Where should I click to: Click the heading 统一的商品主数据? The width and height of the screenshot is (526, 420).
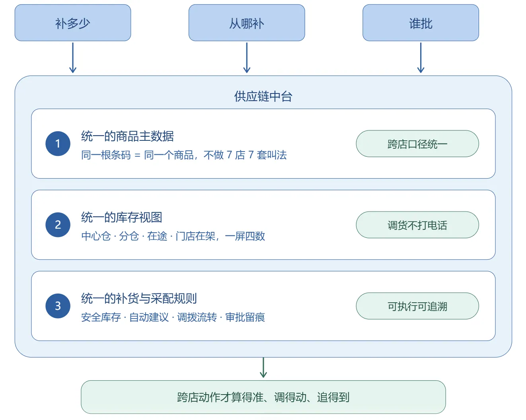(127, 136)
